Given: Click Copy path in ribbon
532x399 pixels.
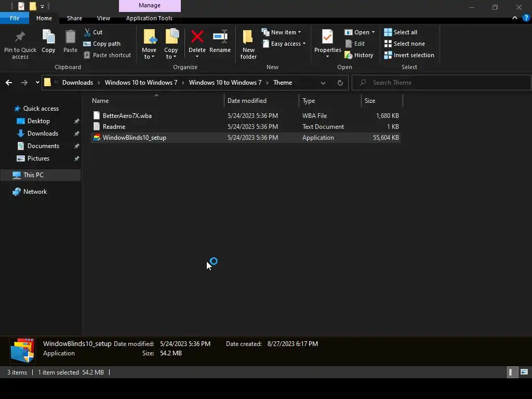Looking at the screenshot, I should click(102, 44).
